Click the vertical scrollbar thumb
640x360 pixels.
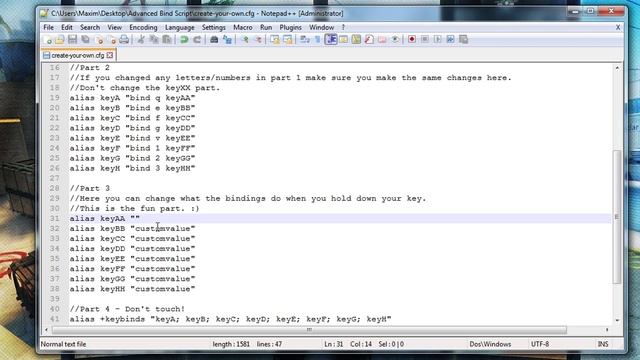pyautogui.click(x=617, y=217)
